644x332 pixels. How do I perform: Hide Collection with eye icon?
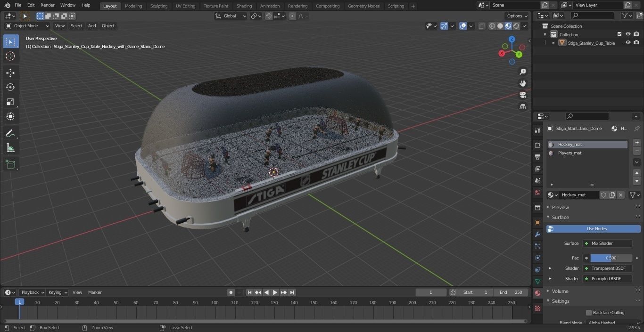[628, 34]
